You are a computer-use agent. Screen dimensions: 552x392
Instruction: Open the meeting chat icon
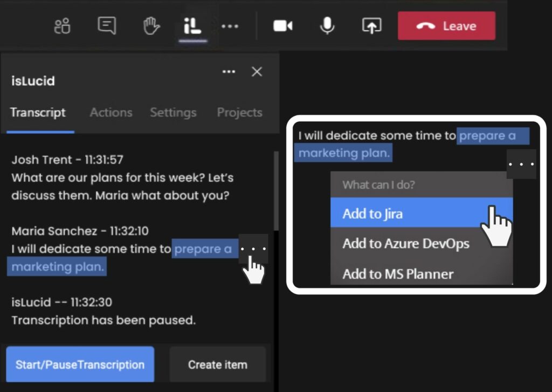coord(107,26)
